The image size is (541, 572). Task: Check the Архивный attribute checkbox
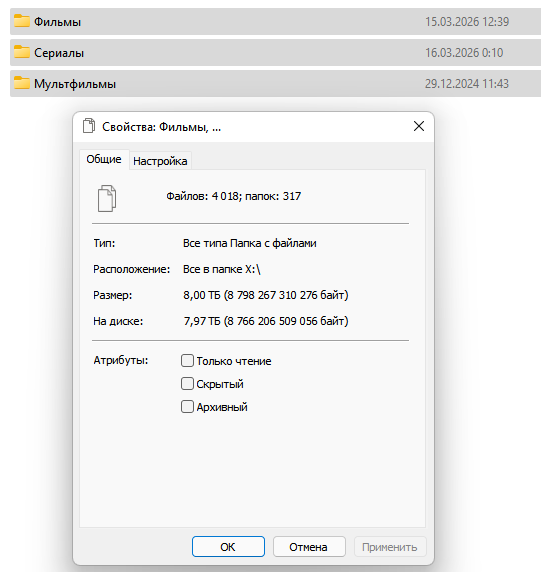187,407
